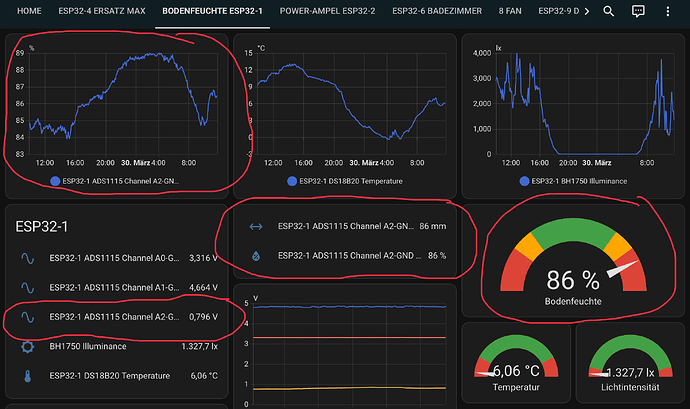Open the Bodenfeuchte 86 % gauge

(x=573, y=261)
